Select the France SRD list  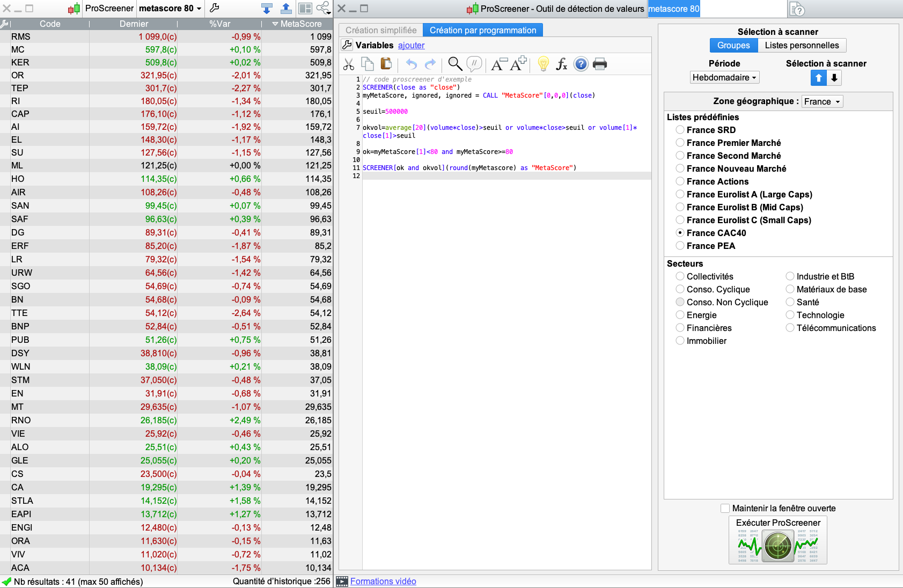tap(680, 130)
